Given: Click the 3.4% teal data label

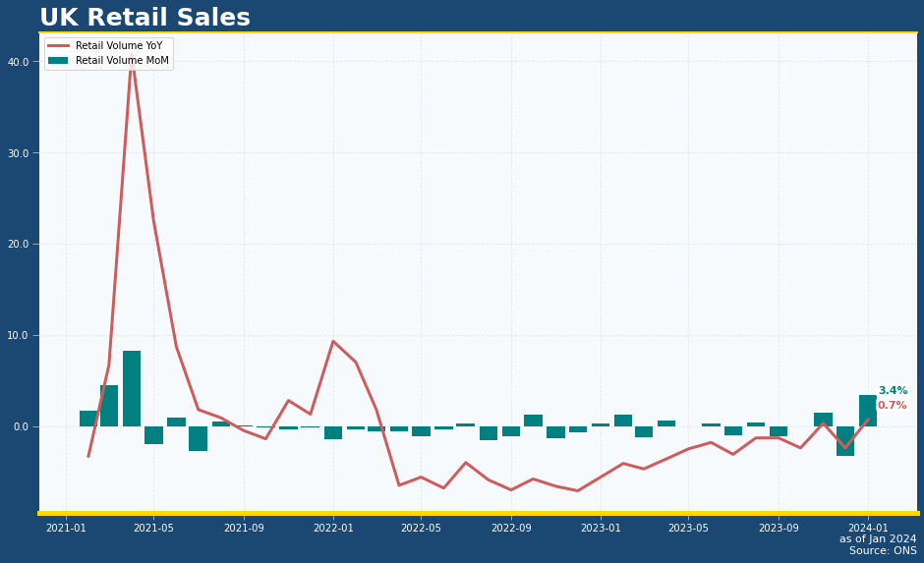Looking at the screenshot, I should [x=893, y=391].
